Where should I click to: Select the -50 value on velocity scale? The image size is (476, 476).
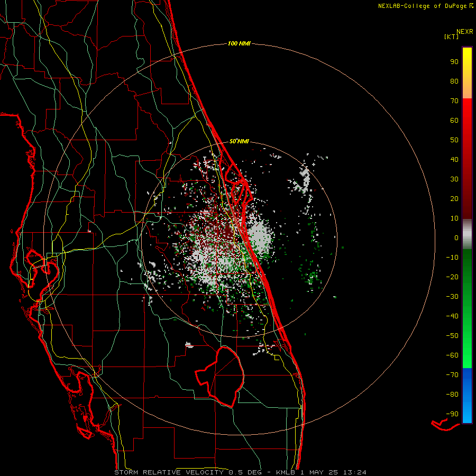click(x=452, y=336)
